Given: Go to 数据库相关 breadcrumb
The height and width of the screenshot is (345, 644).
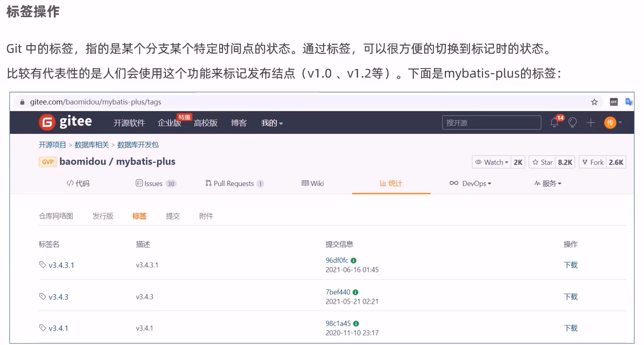Looking at the screenshot, I should (92, 145).
